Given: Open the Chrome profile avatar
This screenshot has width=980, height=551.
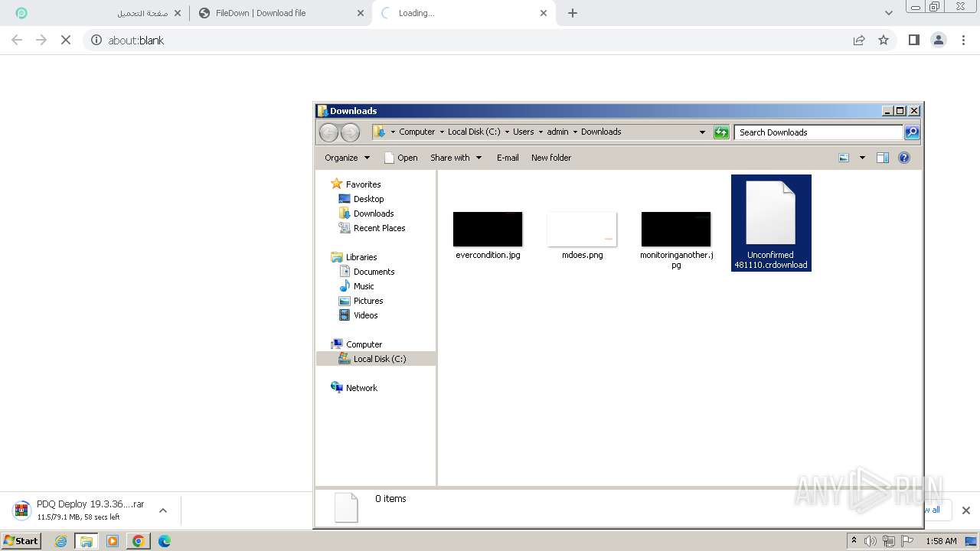Looking at the screenshot, I should 939,40.
